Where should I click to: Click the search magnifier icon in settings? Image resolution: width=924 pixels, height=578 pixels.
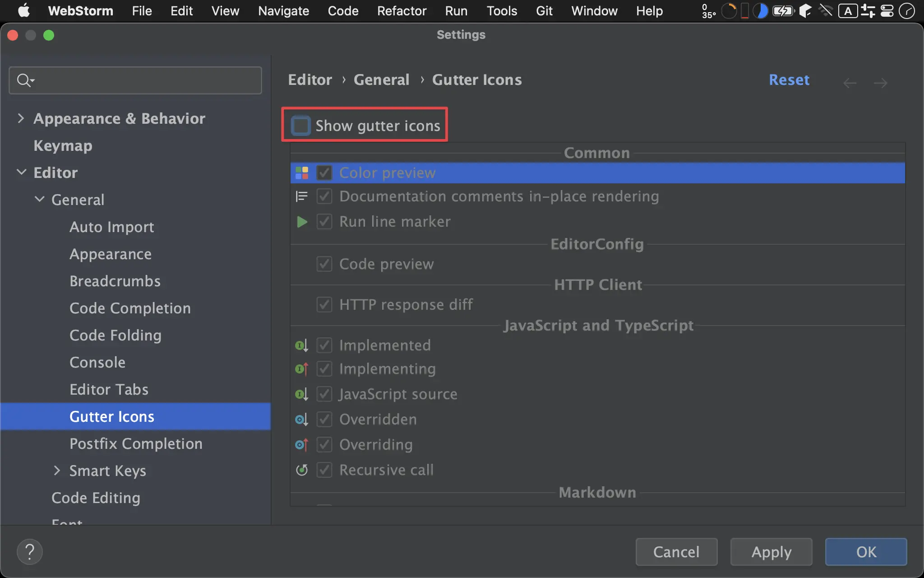click(x=24, y=80)
